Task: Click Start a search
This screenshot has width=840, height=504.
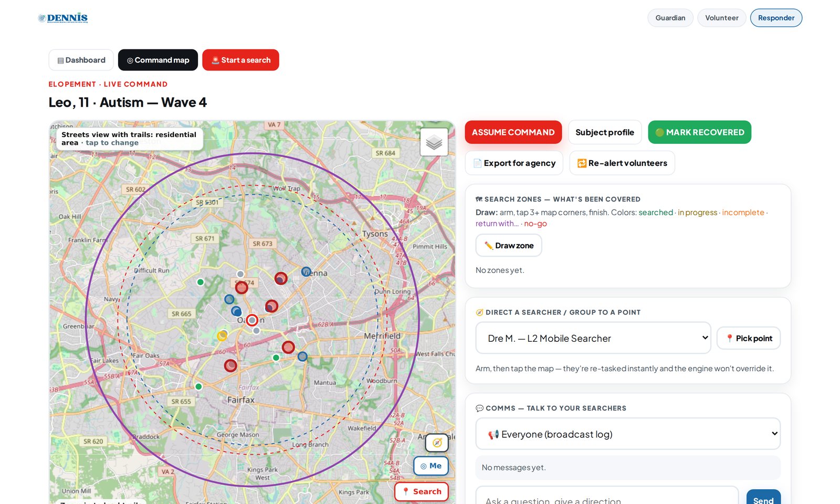Action: pos(240,60)
